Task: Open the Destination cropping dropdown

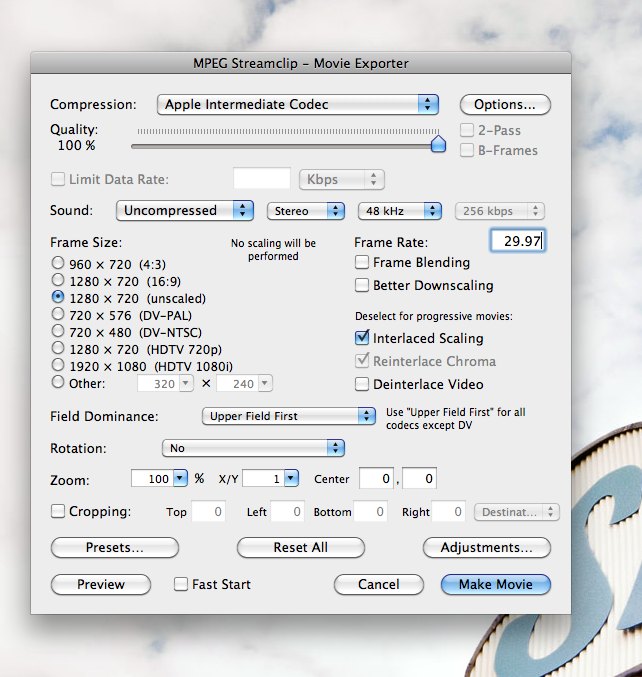Action: pos(517,512)
